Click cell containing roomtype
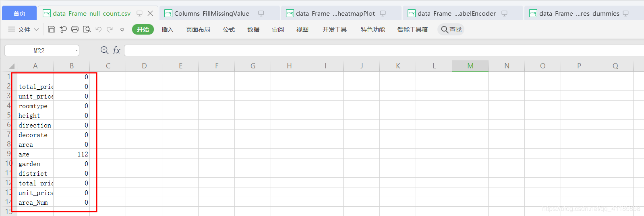This screenshot has width=644, height=216. (x=35, y=106)
